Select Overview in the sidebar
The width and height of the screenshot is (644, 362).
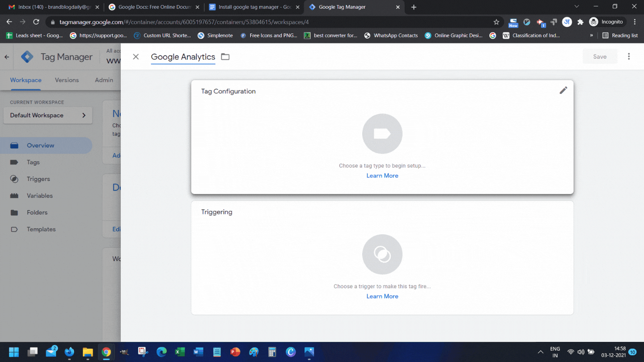coord(46,145)
